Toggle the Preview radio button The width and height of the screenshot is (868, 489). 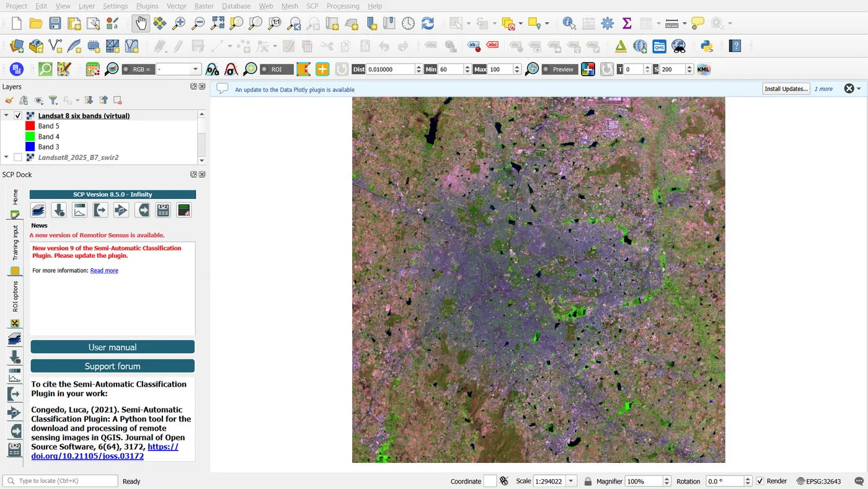(x=546, y=69)
